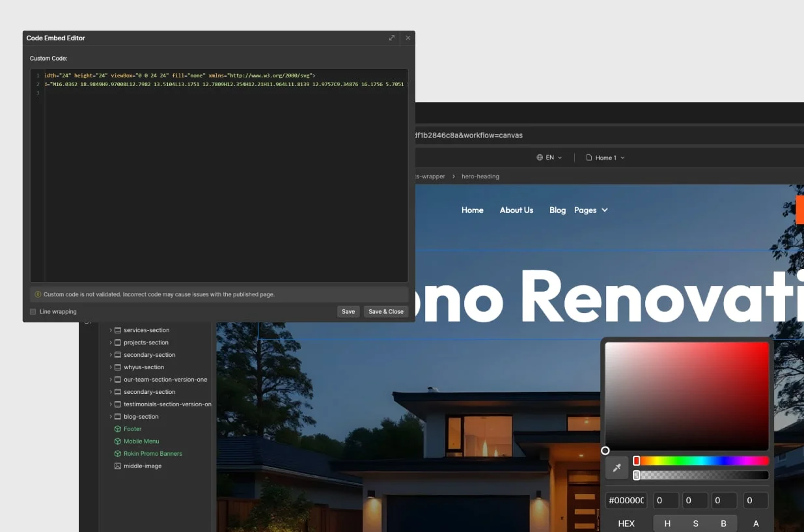The width and height of the screenshot is (804, 532).
Task: Click the green component icon of Footer
Action: coord(118,429)
